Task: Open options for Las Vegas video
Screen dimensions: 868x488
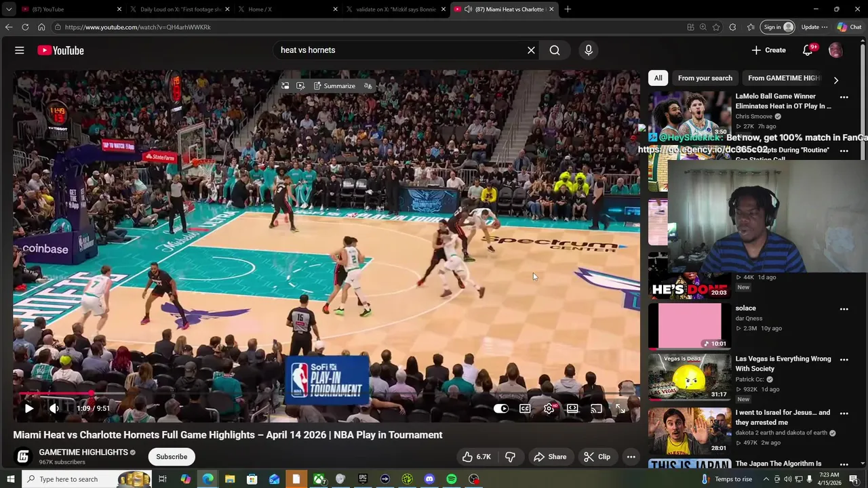Action: coord(844,359)
